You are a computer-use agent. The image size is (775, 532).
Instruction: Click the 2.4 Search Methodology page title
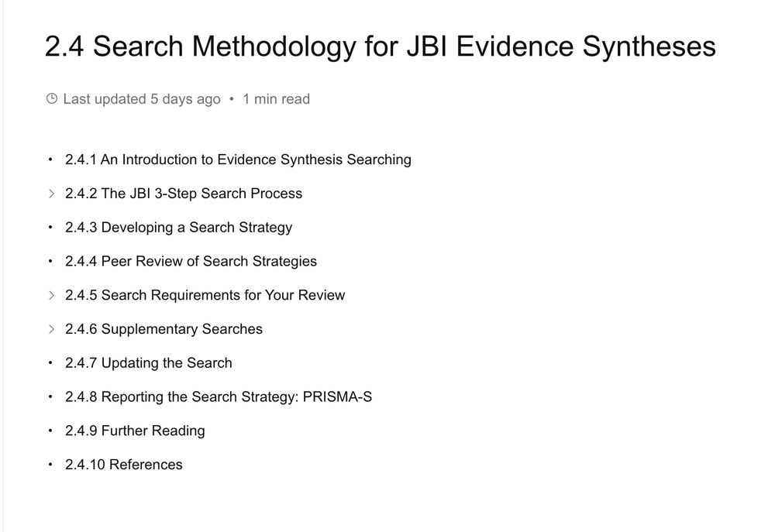click(x=380, y=46)
